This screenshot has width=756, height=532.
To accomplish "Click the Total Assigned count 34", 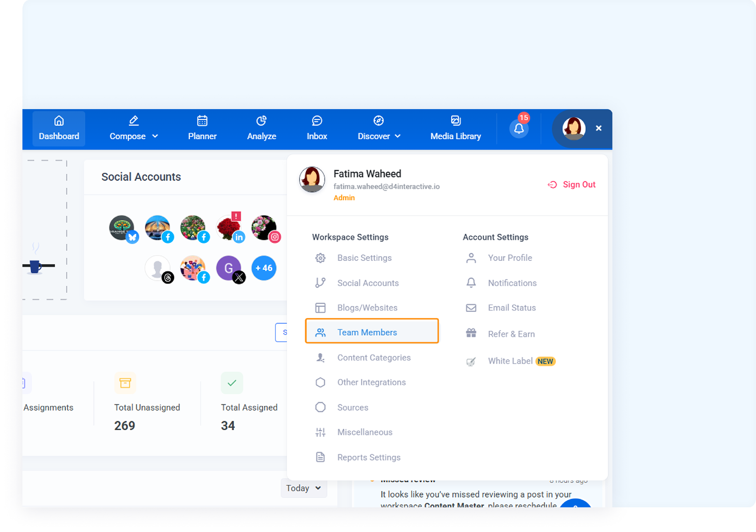I will [228, 426].
